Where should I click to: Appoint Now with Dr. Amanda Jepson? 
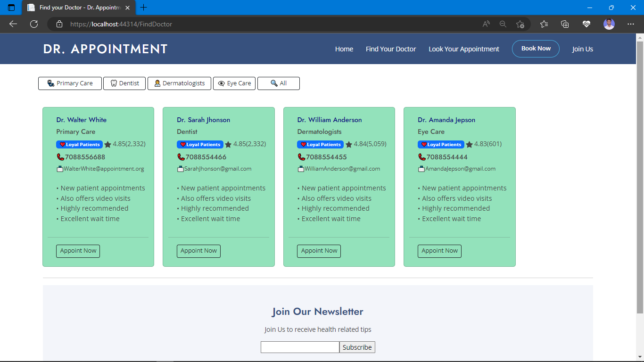(x=439, y=251)
